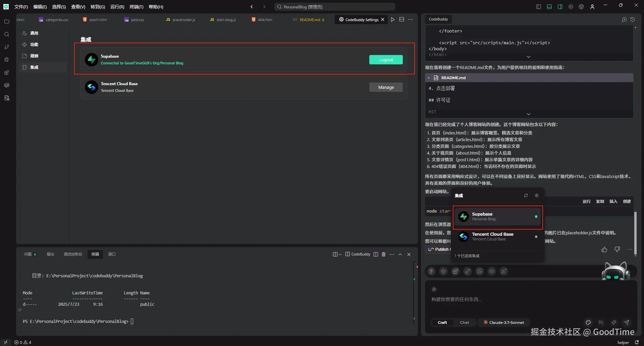
Task: Select the 输出 panel tab
Action: pyautogui.click(x=50, y=254)
